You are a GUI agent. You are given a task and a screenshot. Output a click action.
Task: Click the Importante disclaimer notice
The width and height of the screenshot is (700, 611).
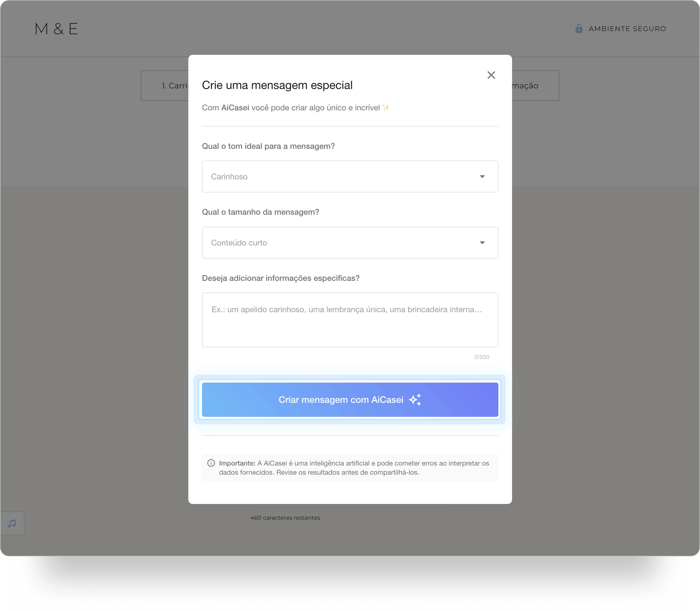click(350, 468)
